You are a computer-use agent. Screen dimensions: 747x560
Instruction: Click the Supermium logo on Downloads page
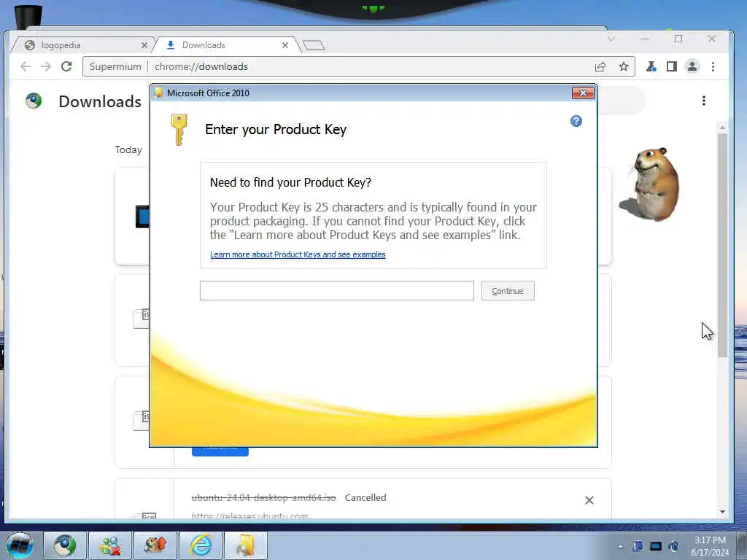click(x=34, y=101)
